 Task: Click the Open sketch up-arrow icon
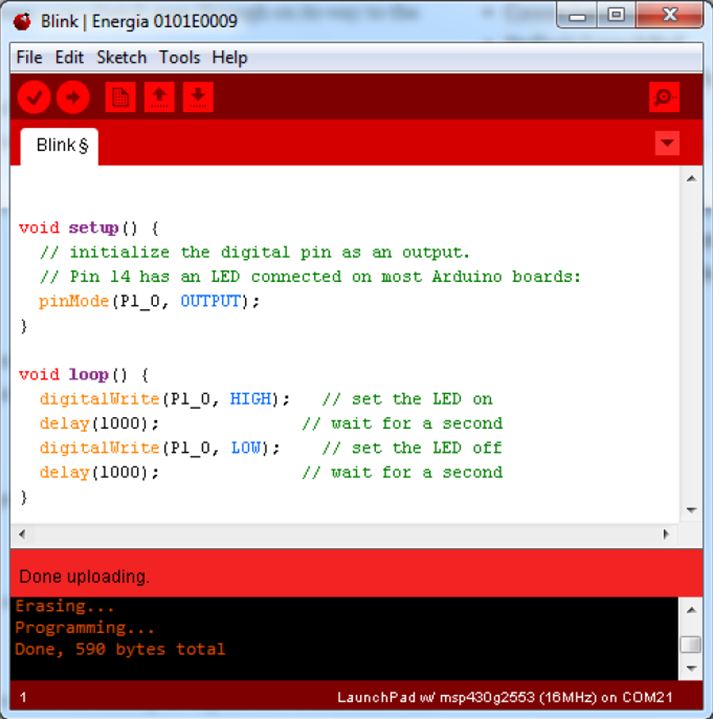159,97
